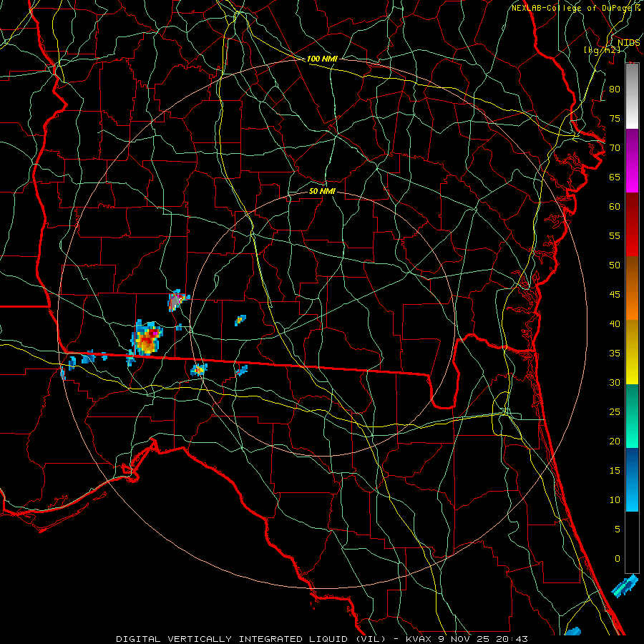Click the blue echo below the color bar

click(x=625, y=586)
